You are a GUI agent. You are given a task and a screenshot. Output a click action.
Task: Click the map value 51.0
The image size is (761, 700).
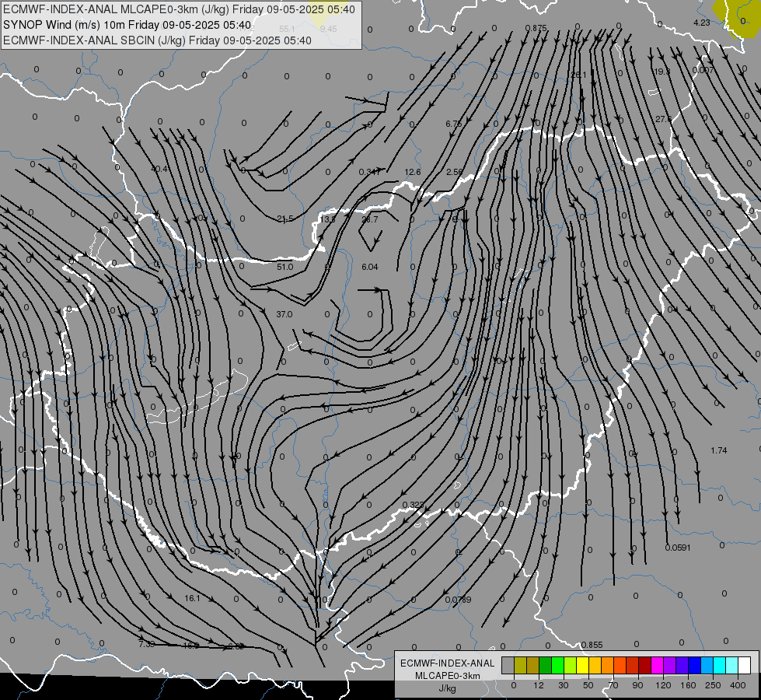[x=285, y=267]
